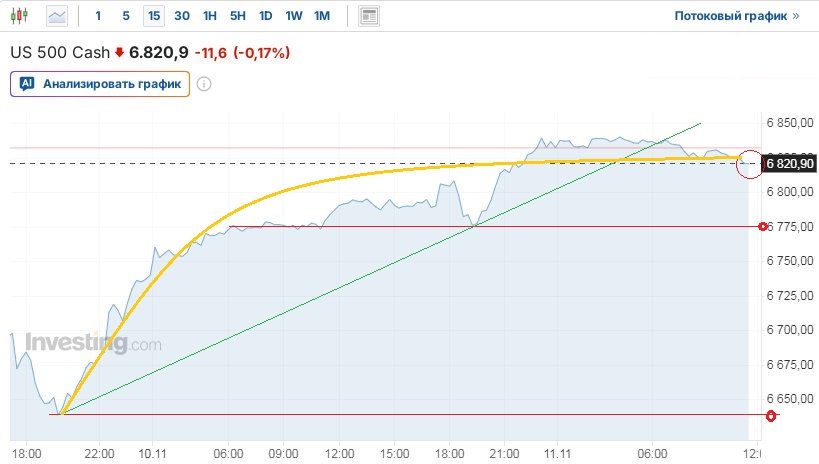
Task: Choose the 1D timeframe
Action: pos(265,16)
